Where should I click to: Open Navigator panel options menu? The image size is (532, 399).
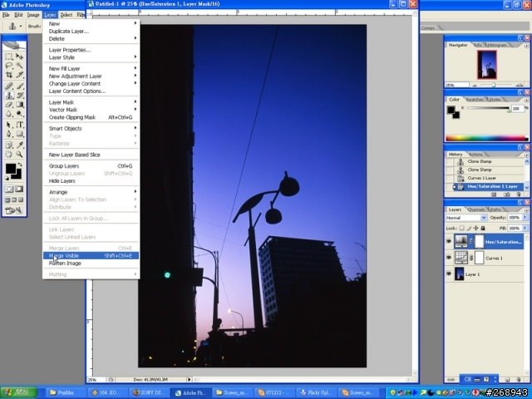[526, 46]
